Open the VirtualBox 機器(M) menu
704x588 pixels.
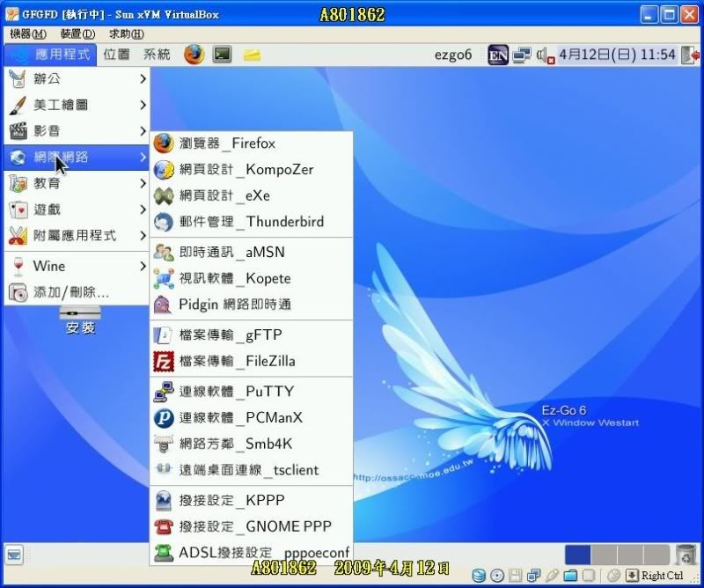(28, 33)
